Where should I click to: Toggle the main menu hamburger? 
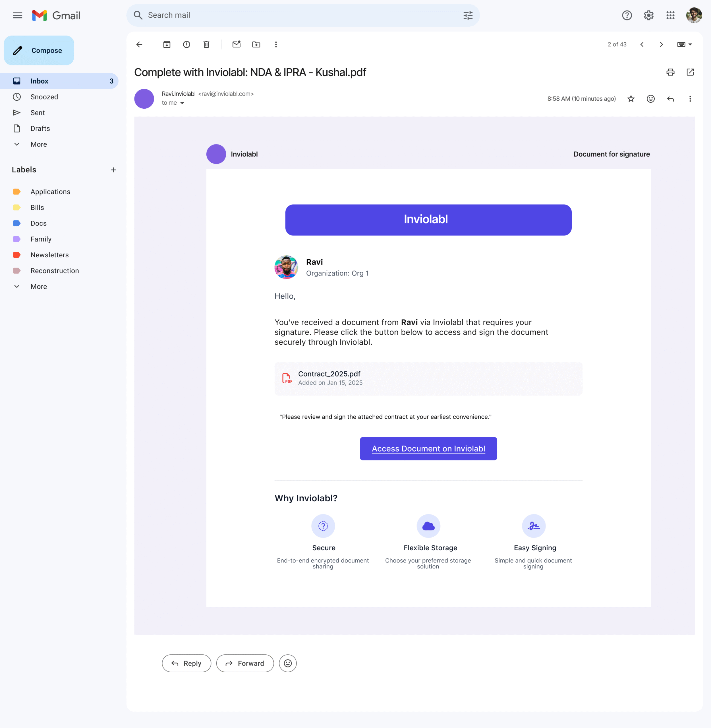click(18, 15)
